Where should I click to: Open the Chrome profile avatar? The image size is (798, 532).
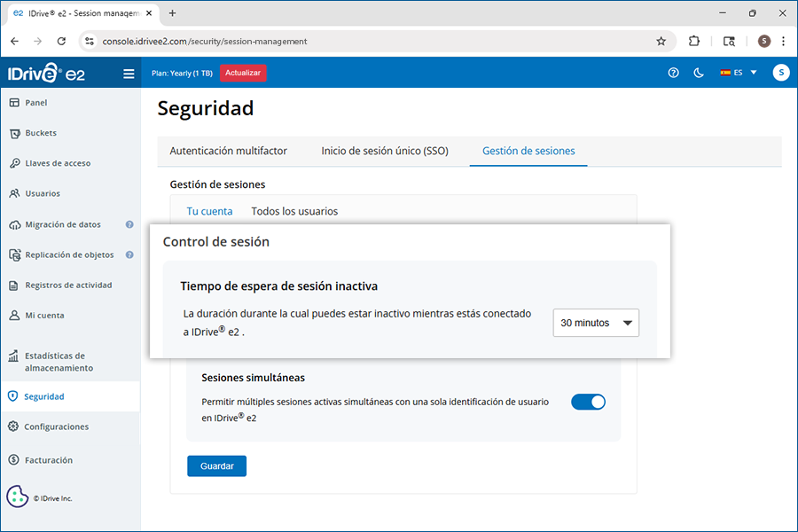coord(764,42)
